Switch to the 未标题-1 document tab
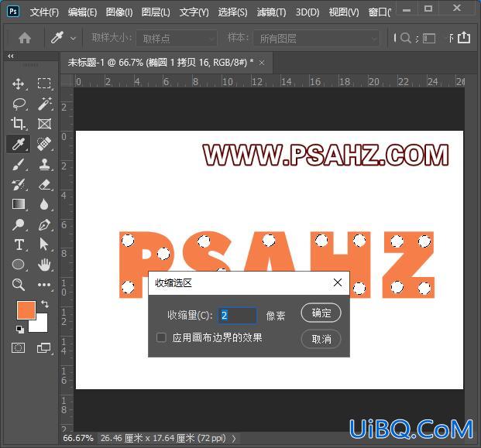This screenshot has width=481, height=448. coord(160,63)
